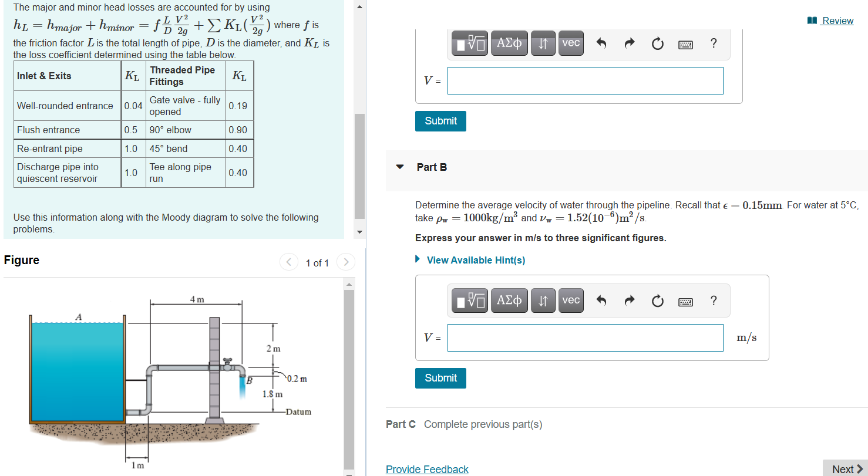This screenshot has height=476, width=868.
Task: Click subscript/superscript arrows in Part A toolbar
Action: click(543, 43)
